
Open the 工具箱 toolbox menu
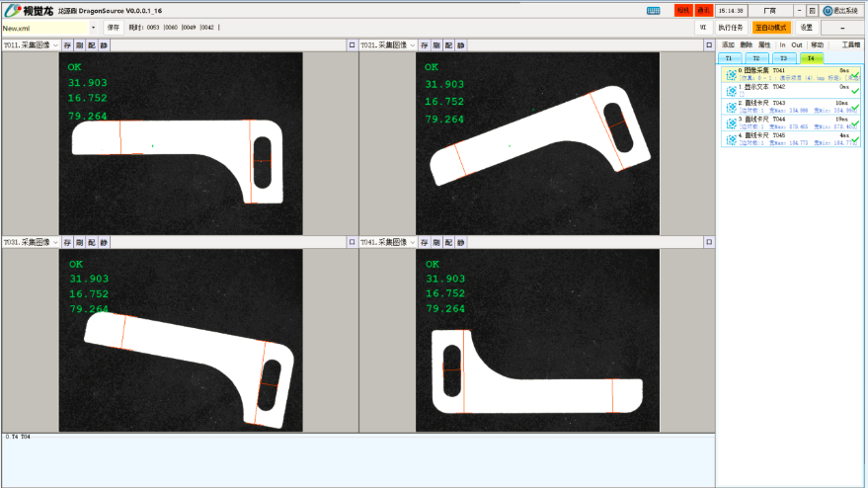[x=850, y=45]
